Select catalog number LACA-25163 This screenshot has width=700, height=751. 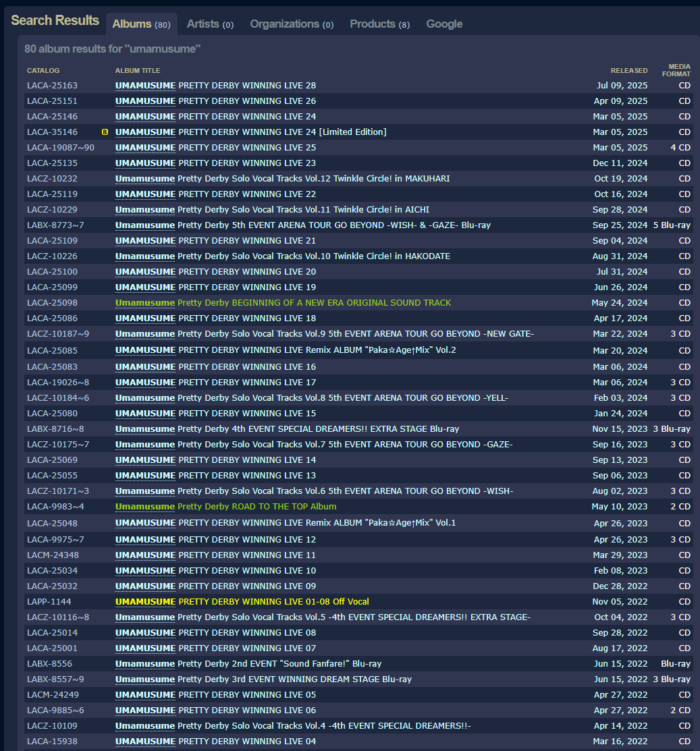(52, 85)
